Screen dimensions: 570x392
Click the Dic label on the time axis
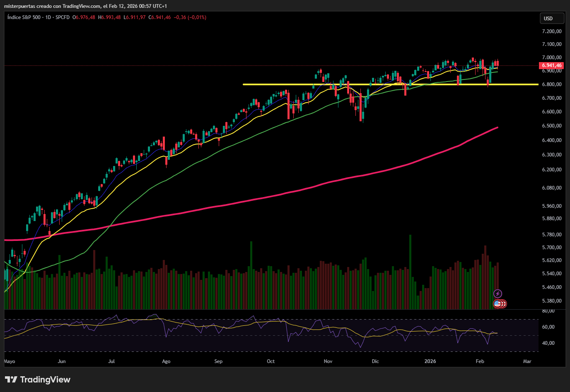click(x=375, y=361)
